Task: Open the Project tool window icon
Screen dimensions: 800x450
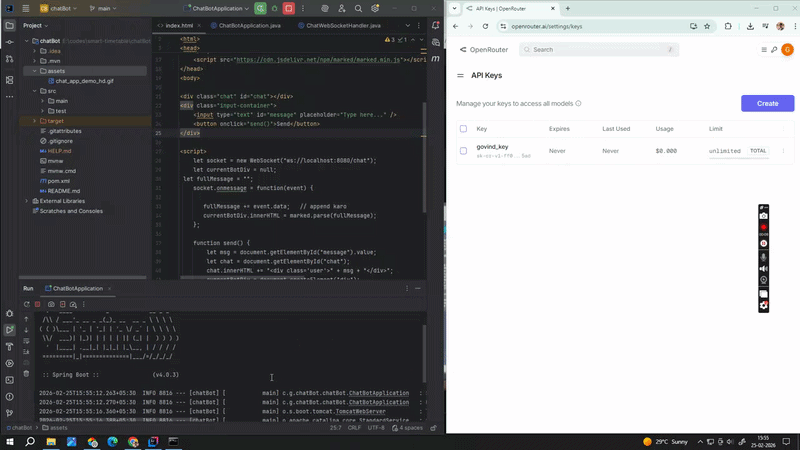Action: tap(10, 26)
